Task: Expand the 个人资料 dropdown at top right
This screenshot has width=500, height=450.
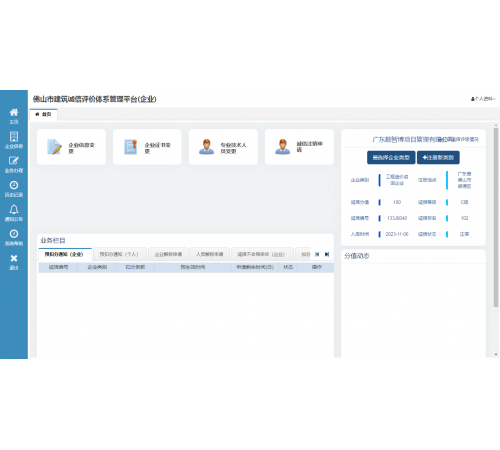Action: pyautogui.click(x=483, y=99)
